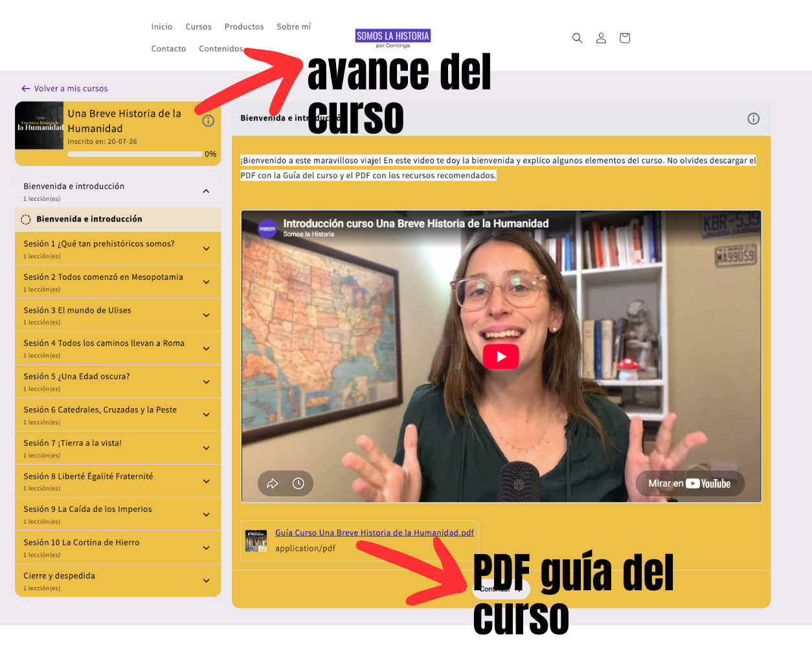Select the Bienvenida e introducción lesson
812x657 pixels.
[x=118, y=219]
